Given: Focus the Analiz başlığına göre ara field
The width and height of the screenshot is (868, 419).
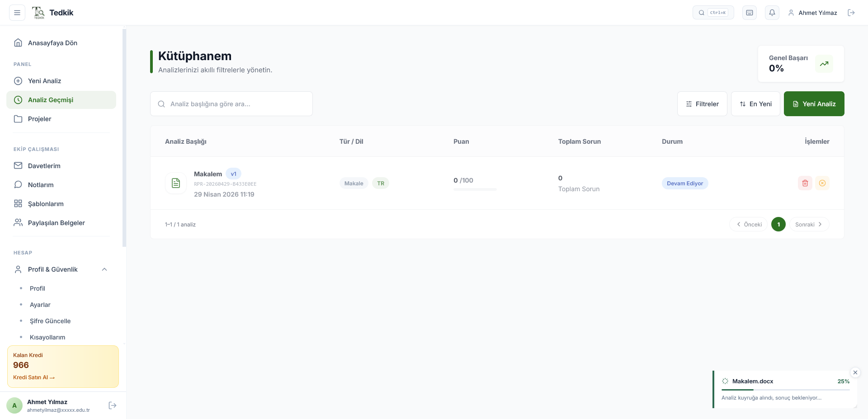Looking at the screenshot, I should click(231, 104).
